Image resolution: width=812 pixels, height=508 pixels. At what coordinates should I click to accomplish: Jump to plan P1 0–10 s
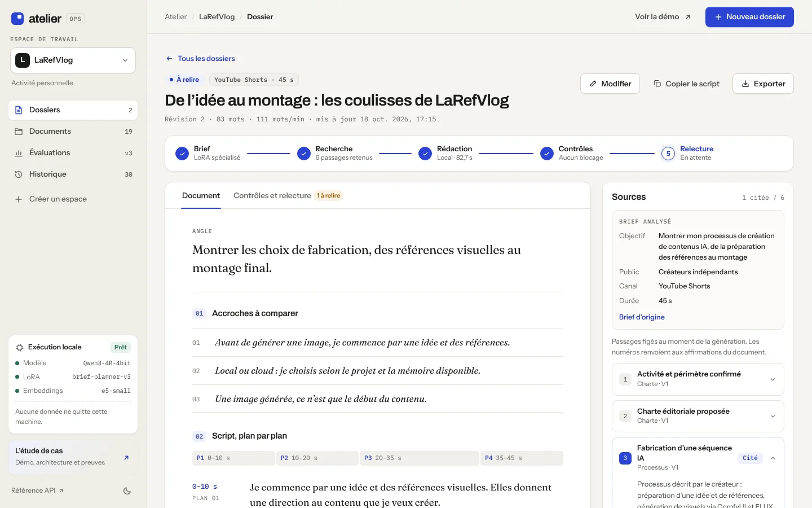[233, 458]
